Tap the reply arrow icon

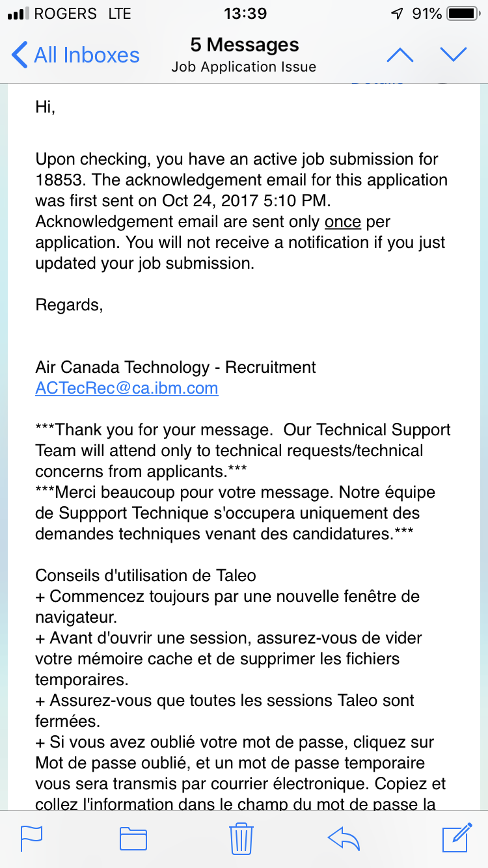344,839
